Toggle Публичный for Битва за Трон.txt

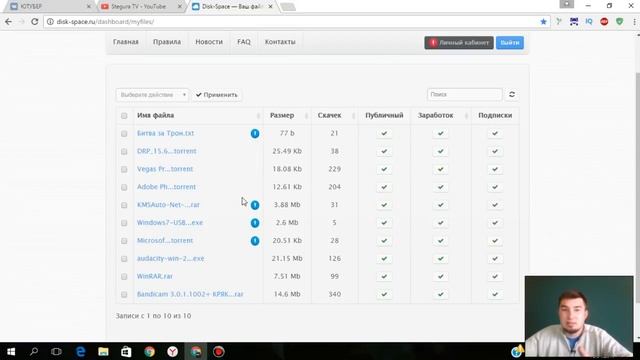pos(384,133)
